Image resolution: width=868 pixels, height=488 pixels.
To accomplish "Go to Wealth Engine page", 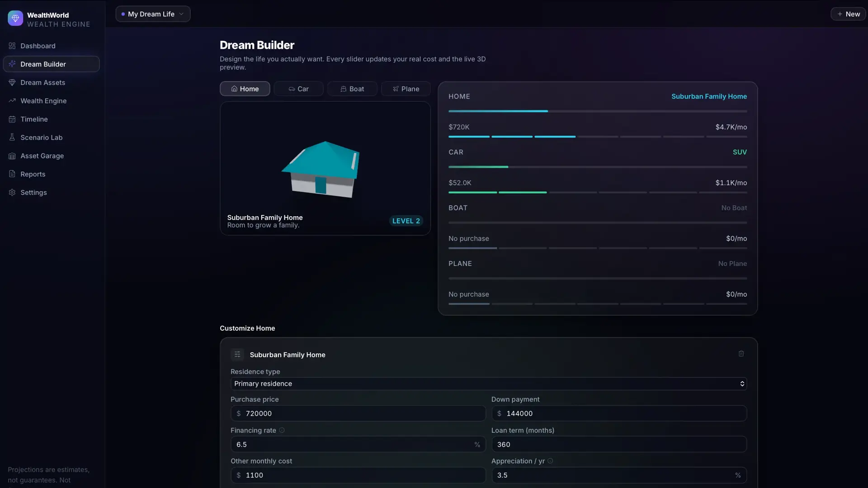I will click(x=51, y=100).
